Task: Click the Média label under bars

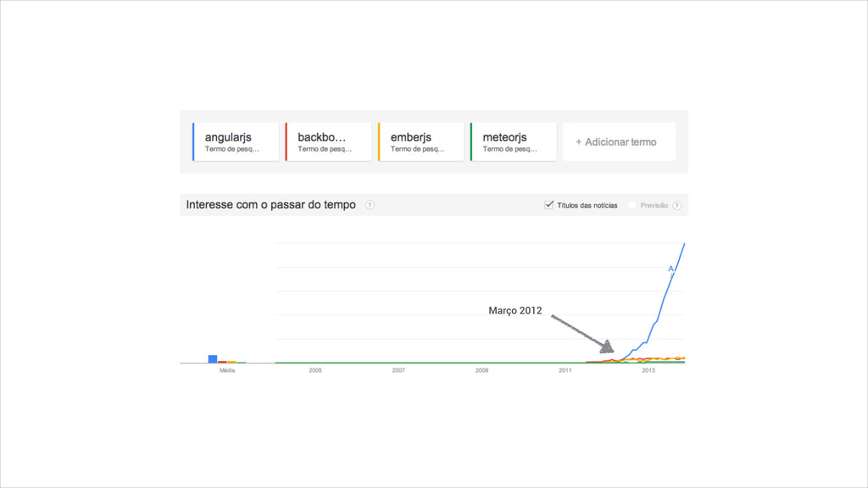Action: [x=227, y=370]
